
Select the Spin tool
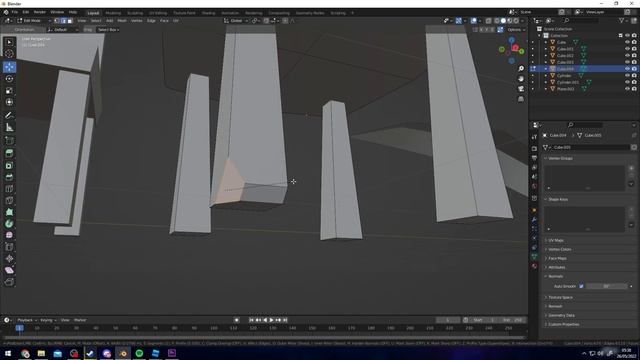coord(9,224)
